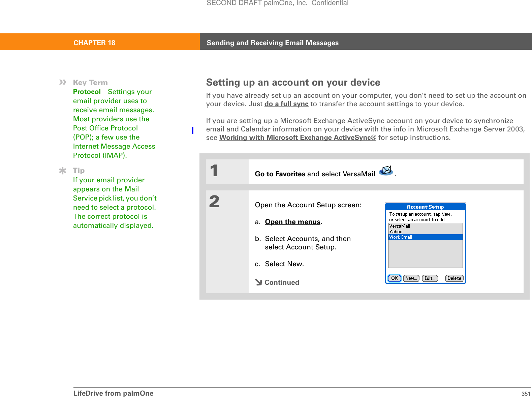Select the highlighted Work Email account

point(426,237)
